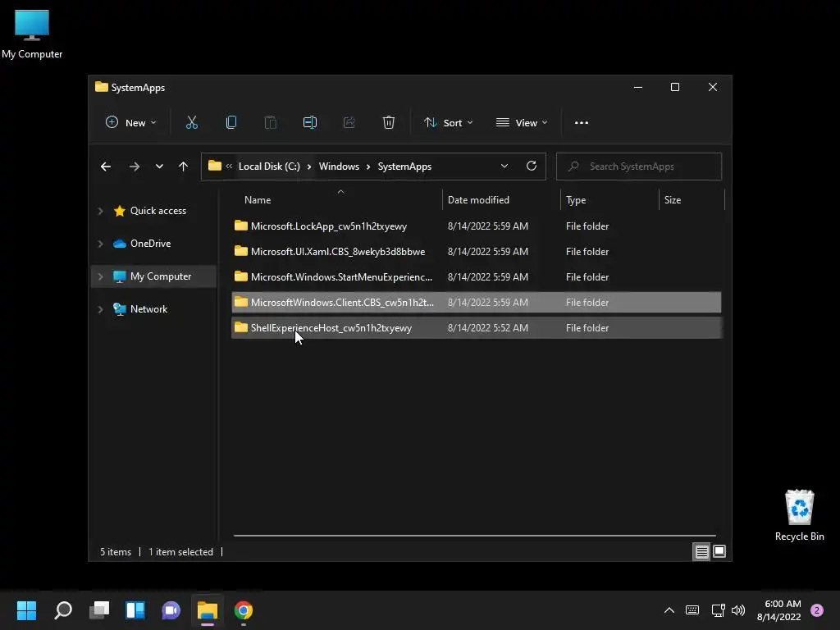Click the File Explorer taskbar icon
840x630 pixels.
click(208, 610)
